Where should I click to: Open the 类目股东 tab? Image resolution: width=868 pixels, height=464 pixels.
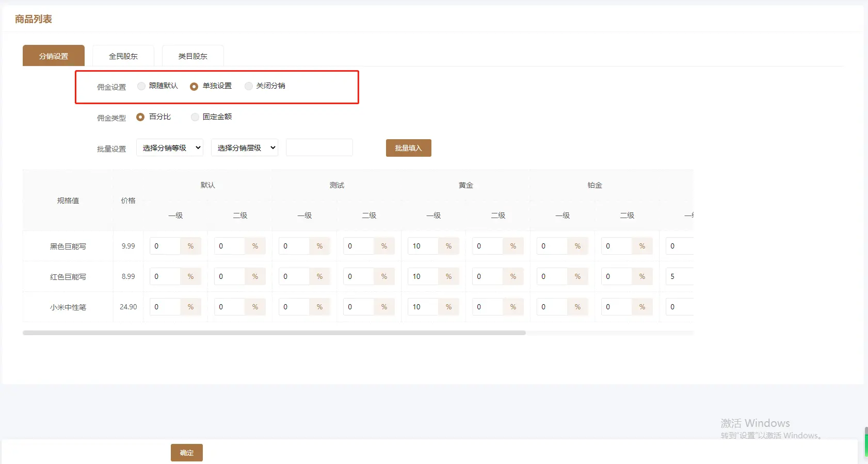(192, 56)
